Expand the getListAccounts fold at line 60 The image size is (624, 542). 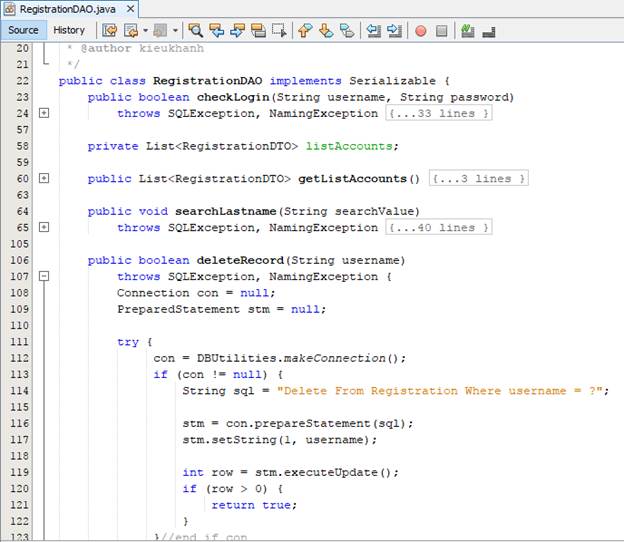[x=44, y=178]
